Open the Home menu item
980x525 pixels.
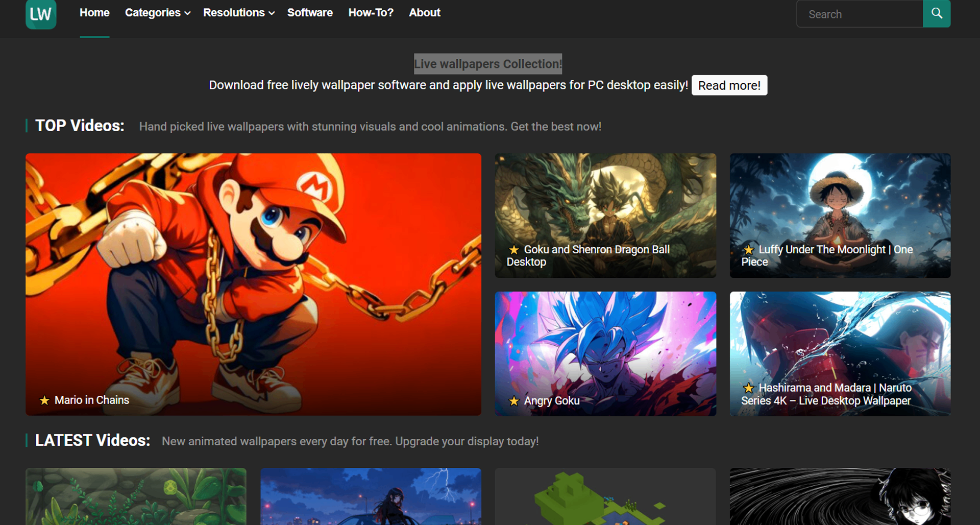coord(94,13)
